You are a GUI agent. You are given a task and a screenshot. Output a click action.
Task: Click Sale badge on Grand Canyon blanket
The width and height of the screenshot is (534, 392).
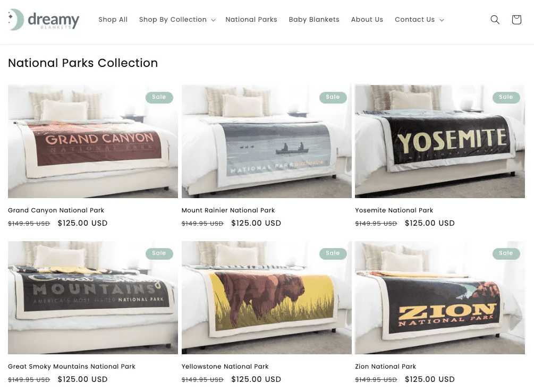[x=159, y=97]
